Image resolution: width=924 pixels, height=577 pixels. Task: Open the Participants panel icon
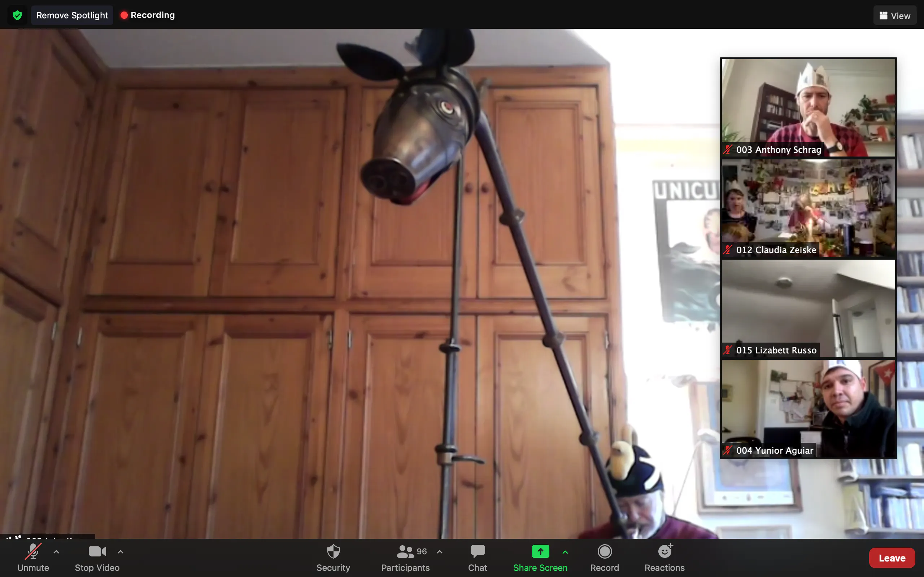pyautogui.click(x=405, y=552)
